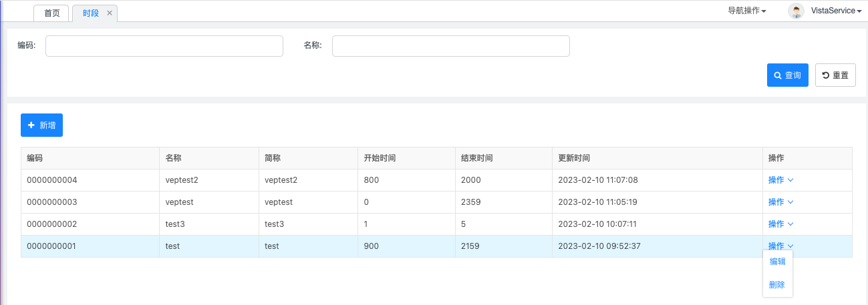Click the 查询 search button
This screenshot has height=305, width=868.
click(x=787, y=75)
